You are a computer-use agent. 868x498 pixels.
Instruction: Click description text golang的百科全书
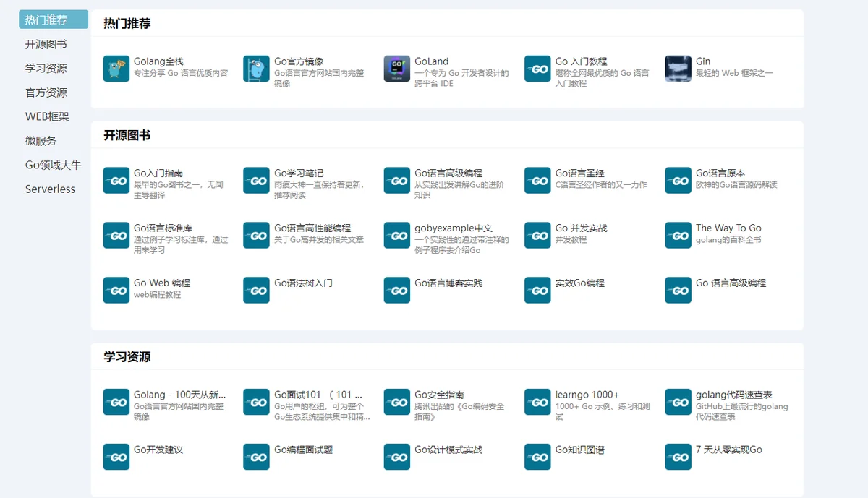(x=728, y=240)
